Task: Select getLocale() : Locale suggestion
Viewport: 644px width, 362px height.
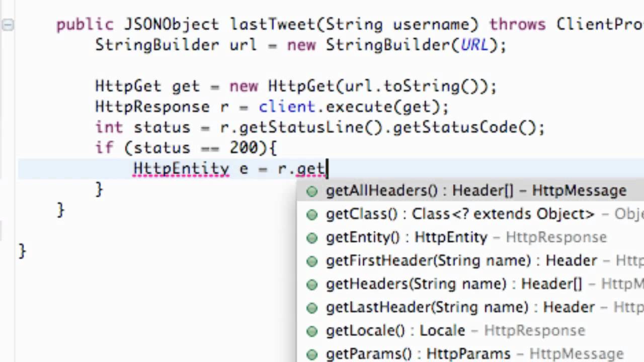Action: [x=470, y=330]
